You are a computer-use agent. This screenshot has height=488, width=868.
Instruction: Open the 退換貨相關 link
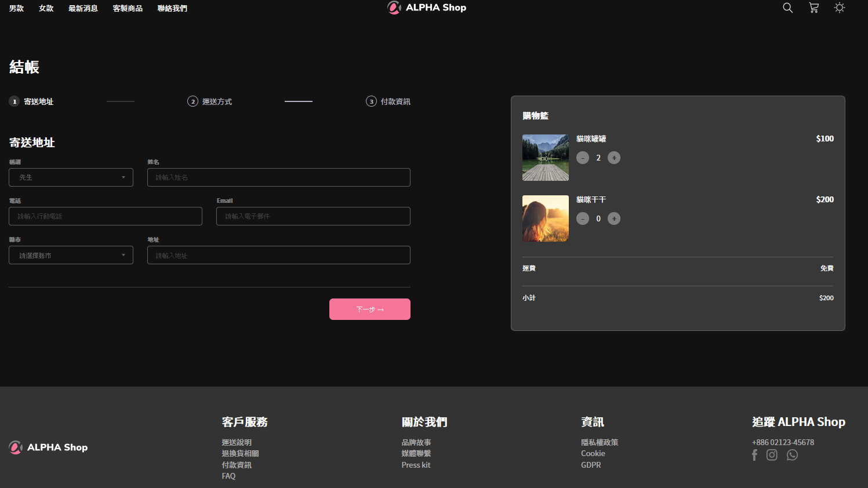[240, 453]
